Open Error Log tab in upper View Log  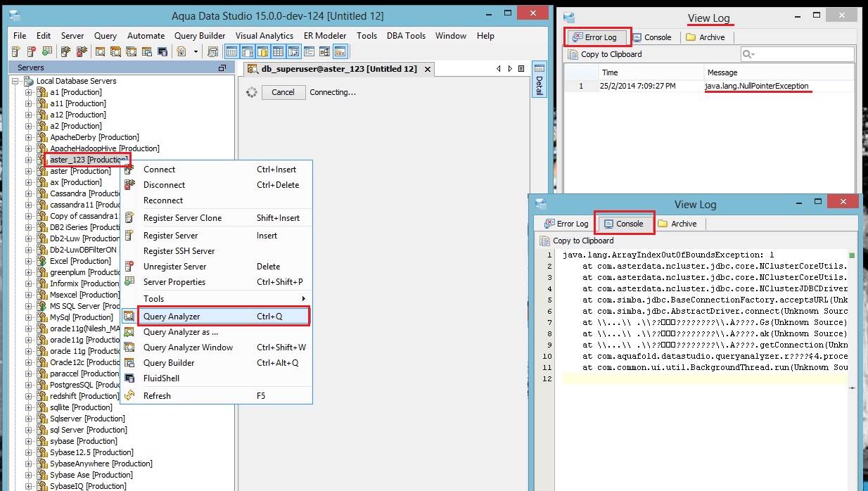tap(595, 37)
